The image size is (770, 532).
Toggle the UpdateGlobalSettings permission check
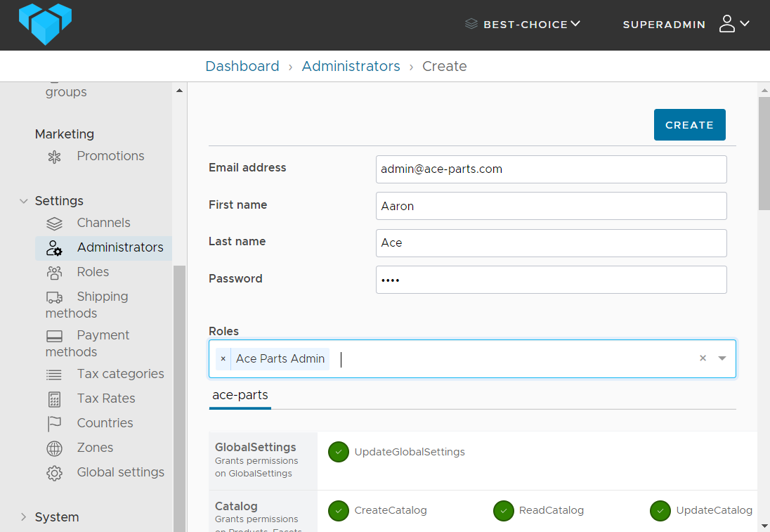point(339,452)
